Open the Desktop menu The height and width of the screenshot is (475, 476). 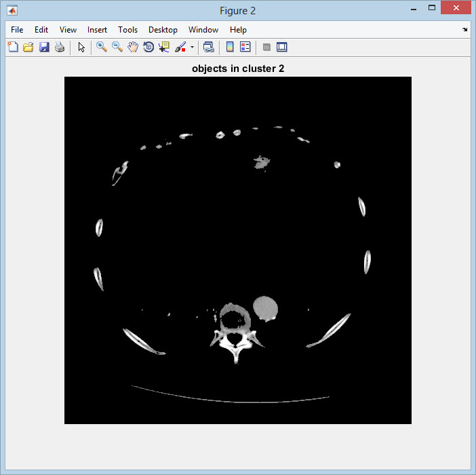pyautogui.click(x=163, y=30)
